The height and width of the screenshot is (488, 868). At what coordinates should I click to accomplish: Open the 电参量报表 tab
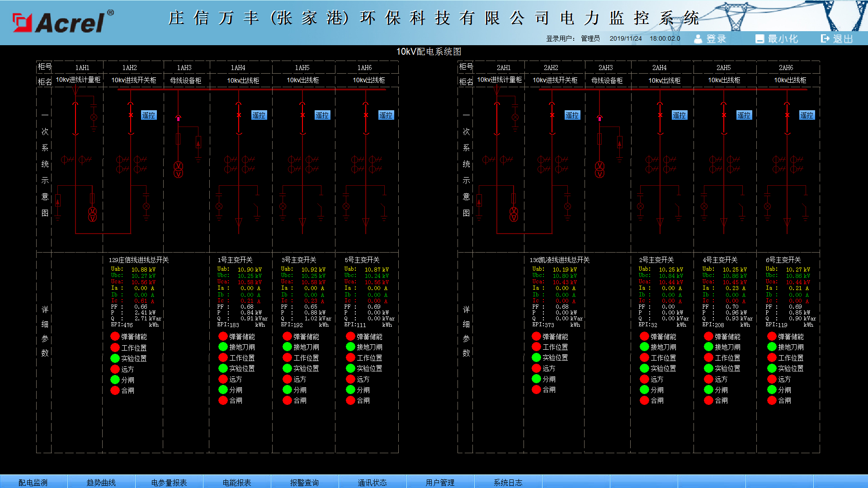point(169,482)
